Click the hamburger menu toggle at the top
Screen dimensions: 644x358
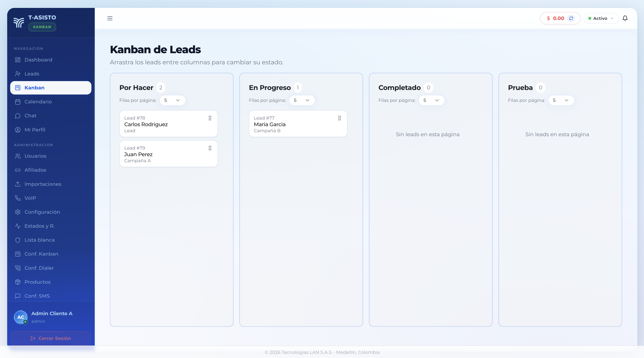pos(110,18)
